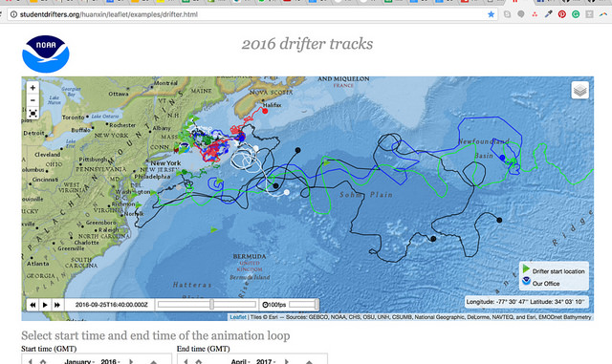Viewport: 612px width, 364px height.
Task: Open the Pinterest browser extension
Action: 562,14
